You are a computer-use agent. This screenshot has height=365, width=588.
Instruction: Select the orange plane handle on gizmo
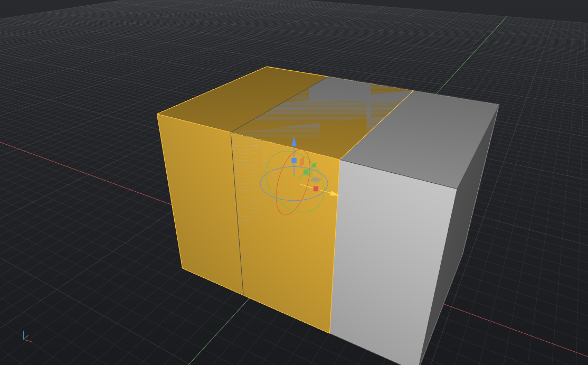[302, 162]
